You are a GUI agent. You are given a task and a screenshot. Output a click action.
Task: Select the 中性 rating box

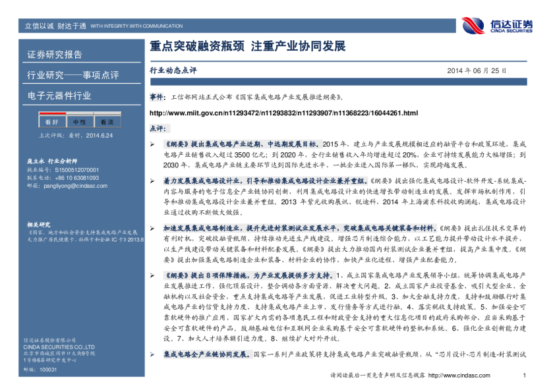coord(79,123)
